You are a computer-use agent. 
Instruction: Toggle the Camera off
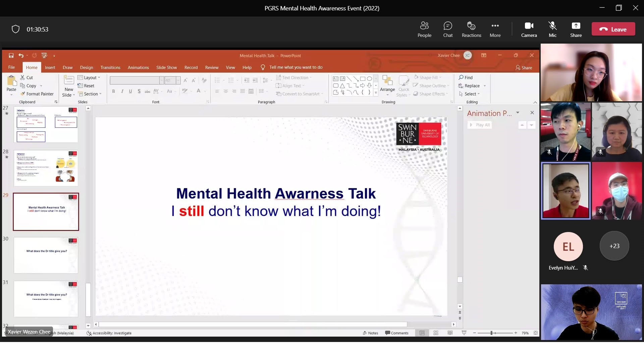[x=529, y=30]
